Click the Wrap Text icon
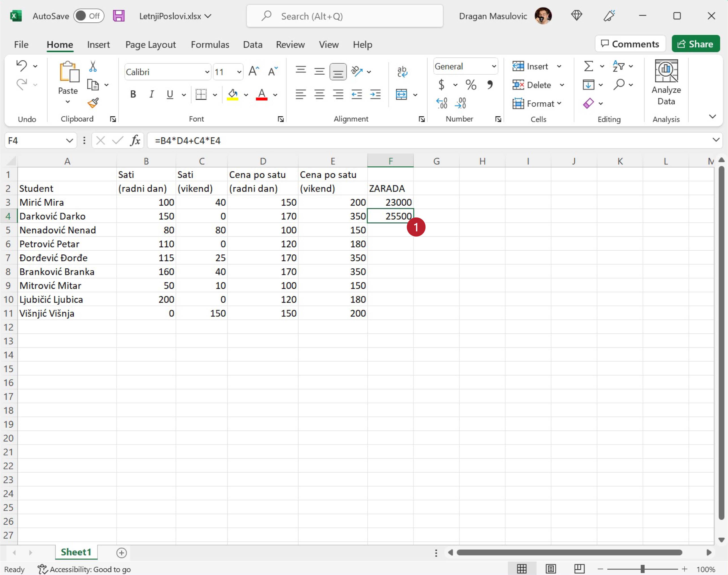The width and height of the screenshot is (728, 575). (402, 72)
